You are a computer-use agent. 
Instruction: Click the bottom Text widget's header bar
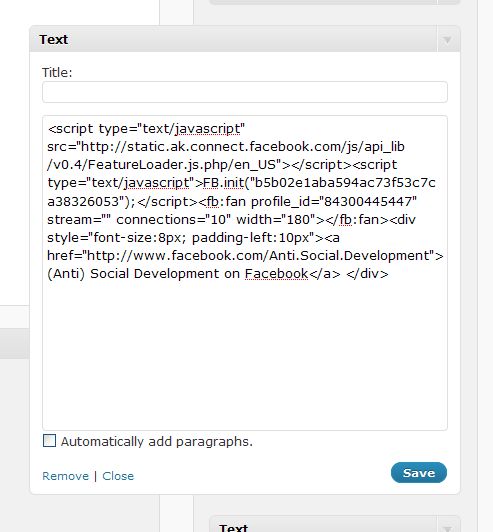tap(324, 525)
